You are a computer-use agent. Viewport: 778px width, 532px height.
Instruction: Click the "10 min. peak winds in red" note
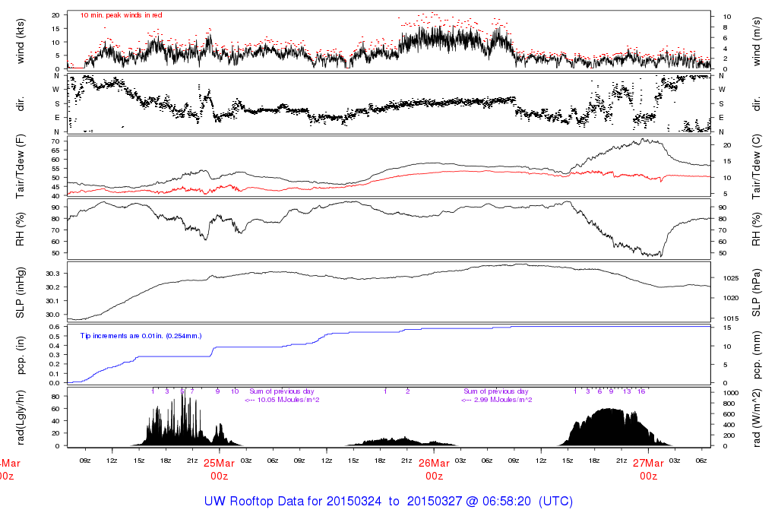pos(121,15)
